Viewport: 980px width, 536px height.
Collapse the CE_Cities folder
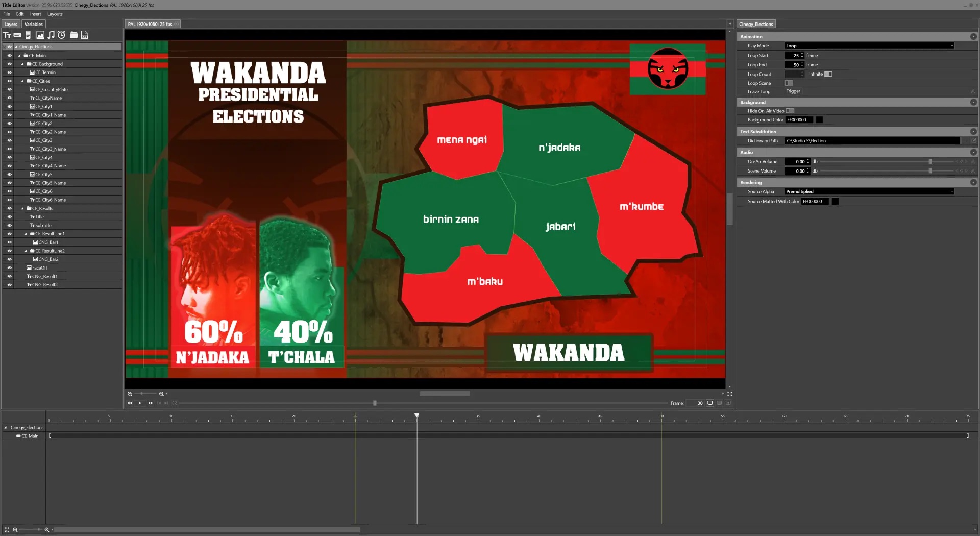(22, 81)
